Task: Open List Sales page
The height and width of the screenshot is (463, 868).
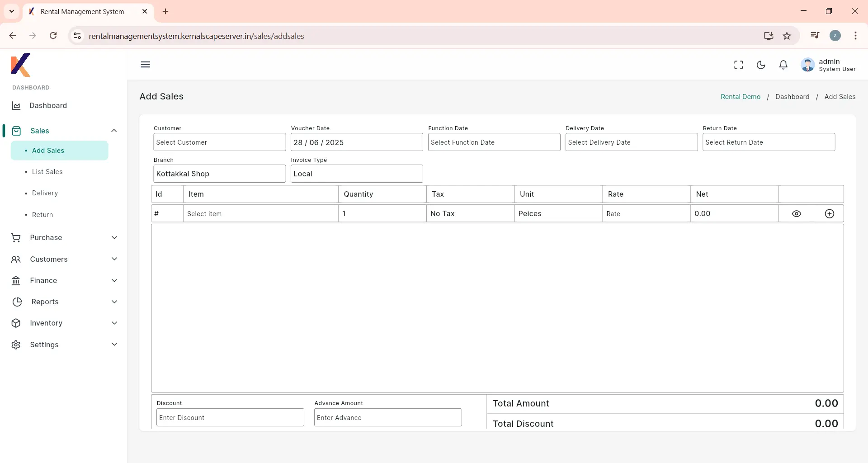Action: [x=47, y=172]
